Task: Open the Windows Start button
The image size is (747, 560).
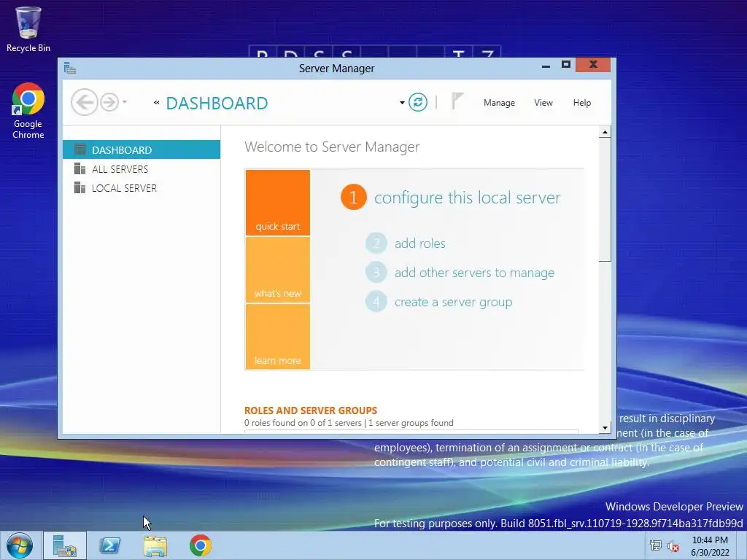Action: click(20, 545)
